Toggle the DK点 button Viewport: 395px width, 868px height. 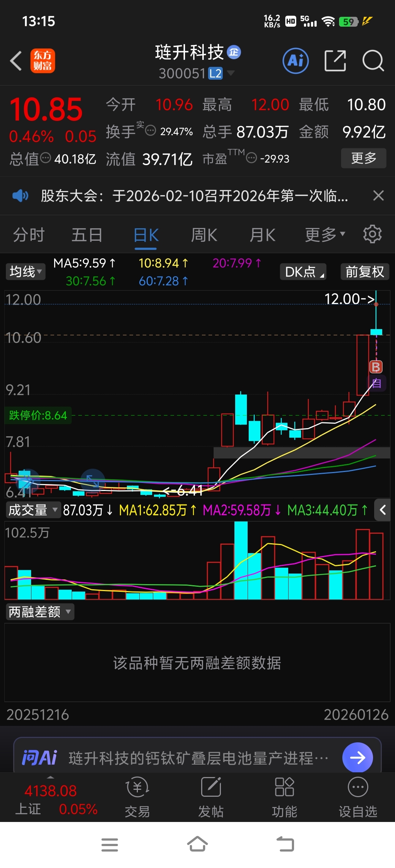tap(303, 272)
